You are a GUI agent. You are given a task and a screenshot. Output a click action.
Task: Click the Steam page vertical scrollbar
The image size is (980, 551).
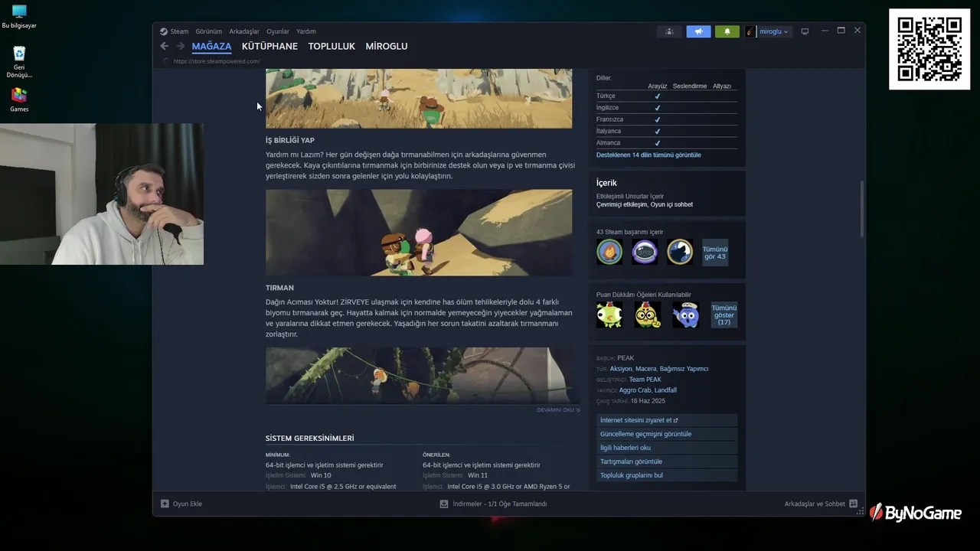(x=862, y=208)
